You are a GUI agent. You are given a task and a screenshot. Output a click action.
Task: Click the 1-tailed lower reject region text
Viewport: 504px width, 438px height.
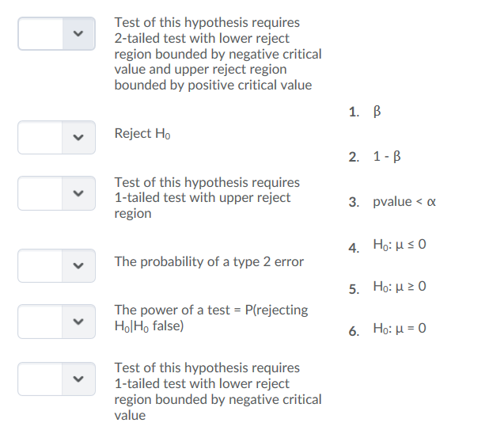tap(218, 391)
